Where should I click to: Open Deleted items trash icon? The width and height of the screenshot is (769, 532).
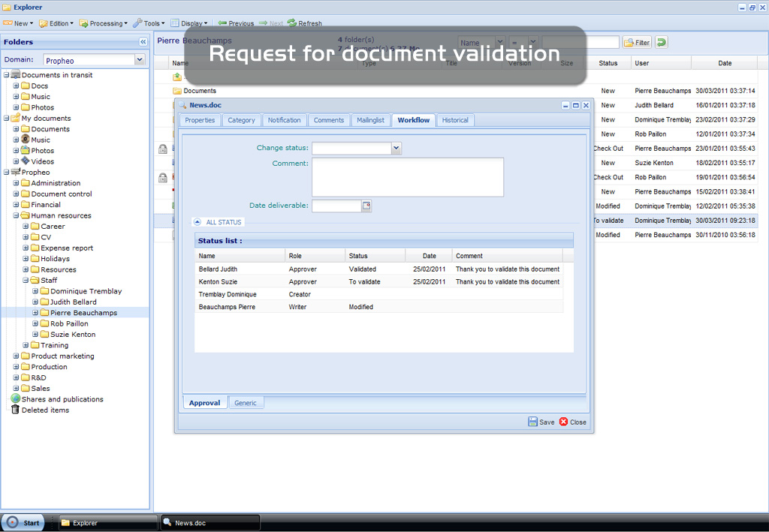[x=15, y=410]
